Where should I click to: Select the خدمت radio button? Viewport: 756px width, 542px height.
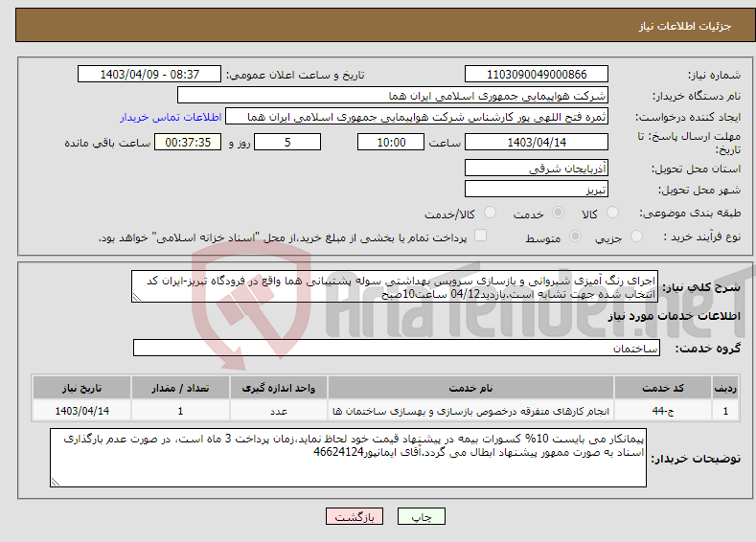[x=558, y=213]
